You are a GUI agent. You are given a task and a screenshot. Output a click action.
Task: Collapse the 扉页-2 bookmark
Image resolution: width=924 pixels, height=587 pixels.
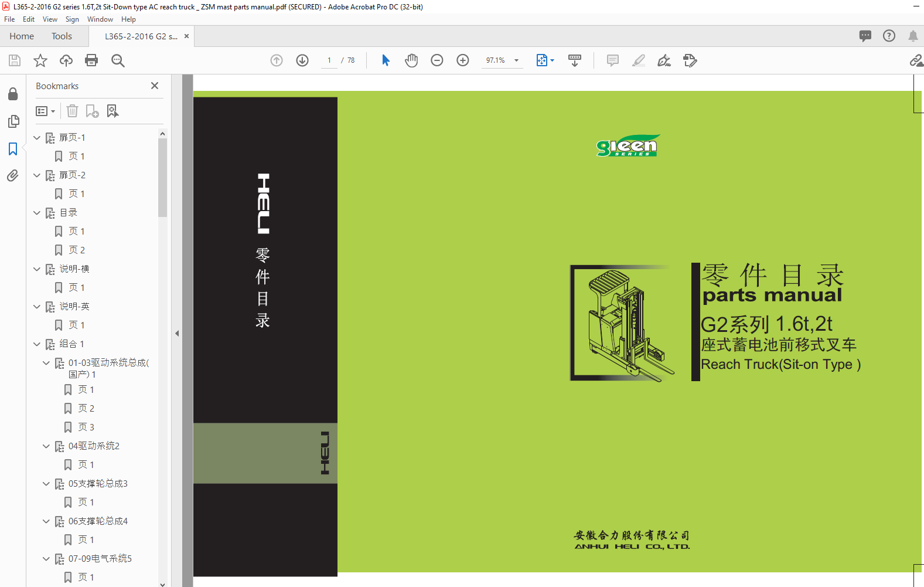(37, 175)
